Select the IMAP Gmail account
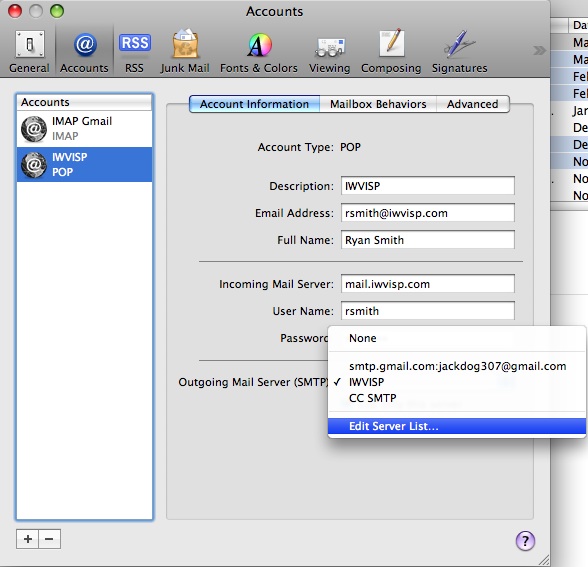Viewport: 588px width, 567px height. pyautogui.click(x=84, y=129)
